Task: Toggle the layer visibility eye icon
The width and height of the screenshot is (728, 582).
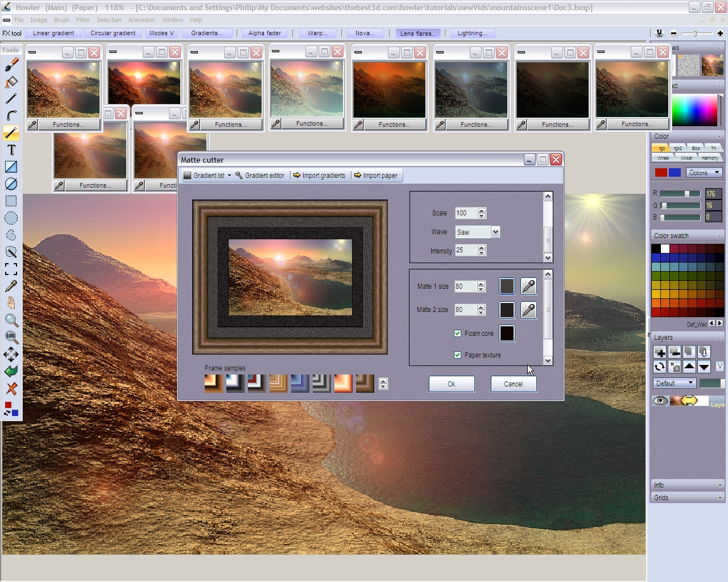Action: pyautogui.click(x=660, y=401)
